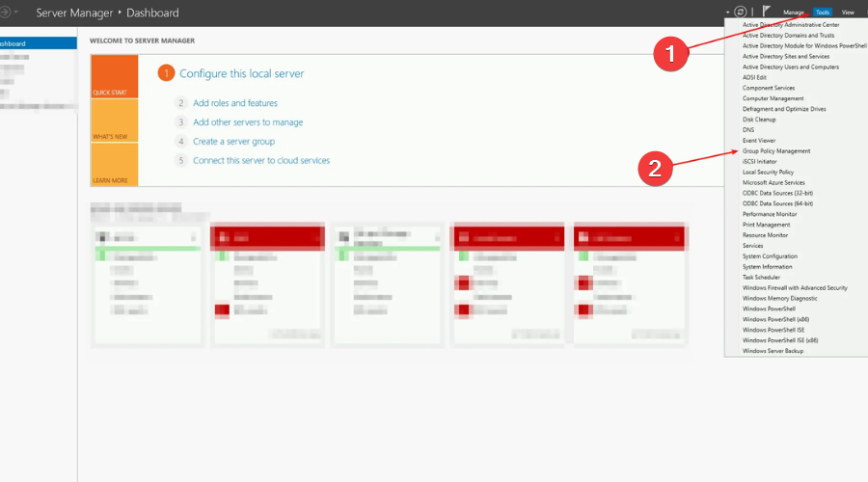Launch Defragment and Optimize Drives
This screenshot has width=868, height=482.
[784, 109]
